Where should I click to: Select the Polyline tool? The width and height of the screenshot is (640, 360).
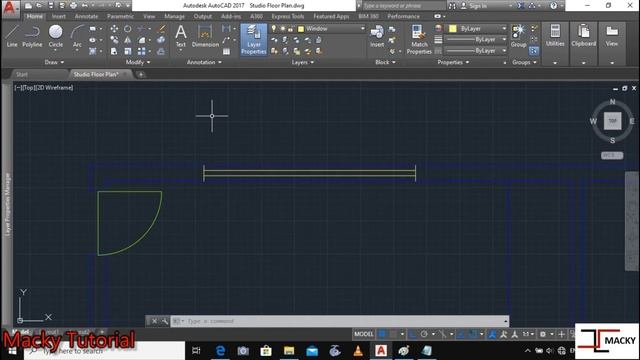tap(32, 36)
